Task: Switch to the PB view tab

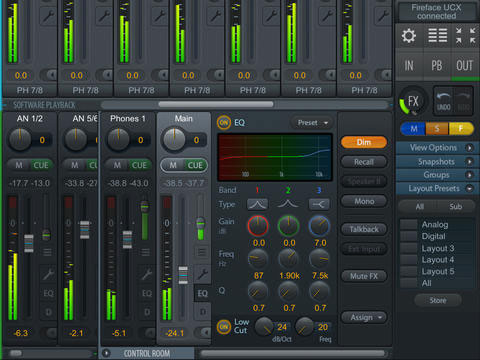Action: click(x=437, y=66)
